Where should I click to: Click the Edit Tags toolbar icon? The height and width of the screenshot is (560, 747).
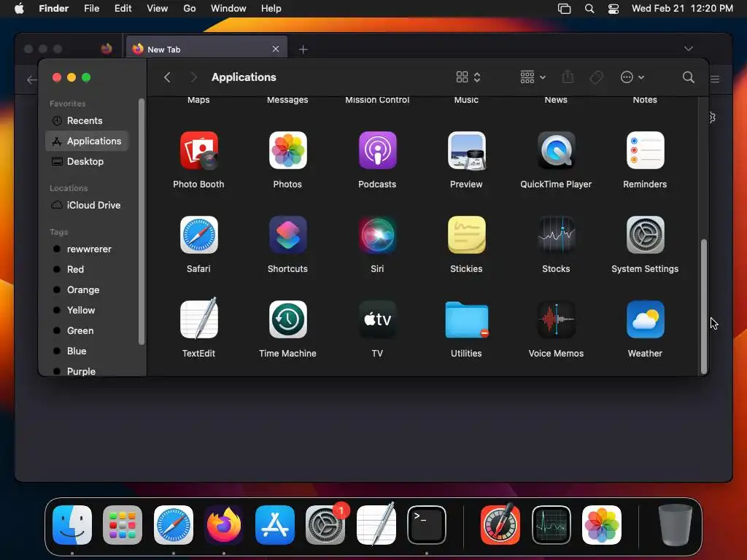pos(596,77)
